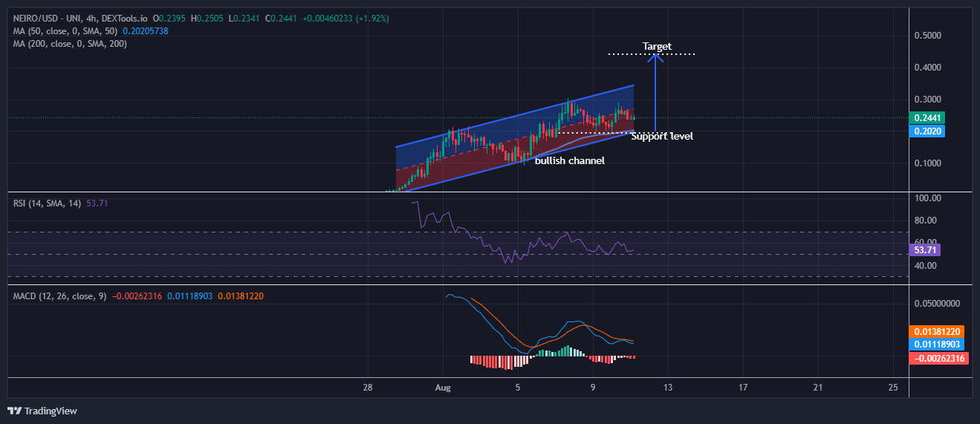Viewport: 980px width, 424px height.
Task: Click the purple 53.71 RSI value tag
Action: point(924,249)
